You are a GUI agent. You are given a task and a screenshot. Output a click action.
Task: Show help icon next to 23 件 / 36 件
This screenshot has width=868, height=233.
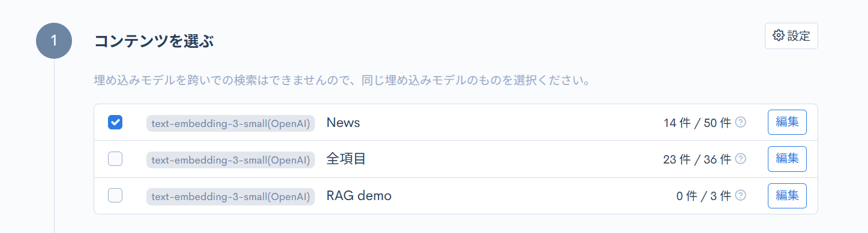pyautogui.click(x=741, y=159)
